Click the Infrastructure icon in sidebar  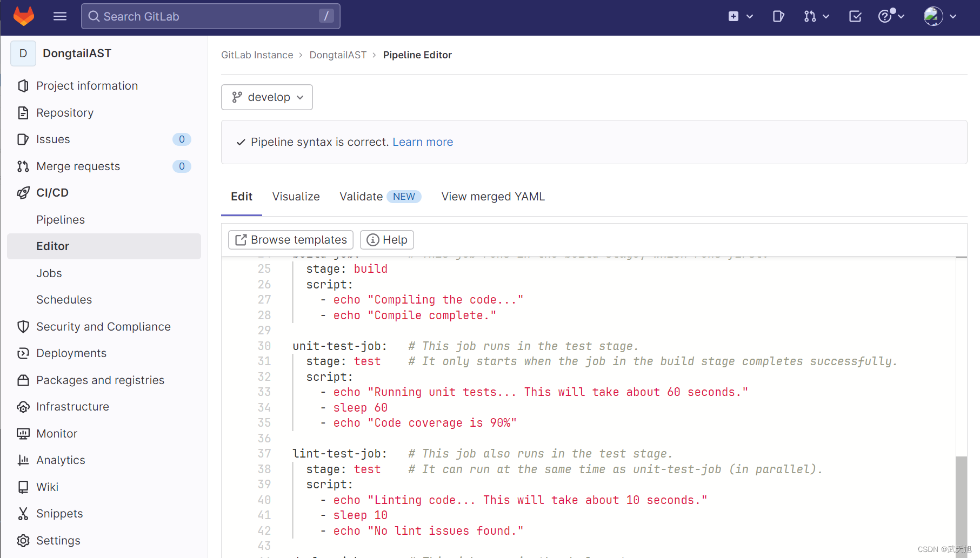23,407
